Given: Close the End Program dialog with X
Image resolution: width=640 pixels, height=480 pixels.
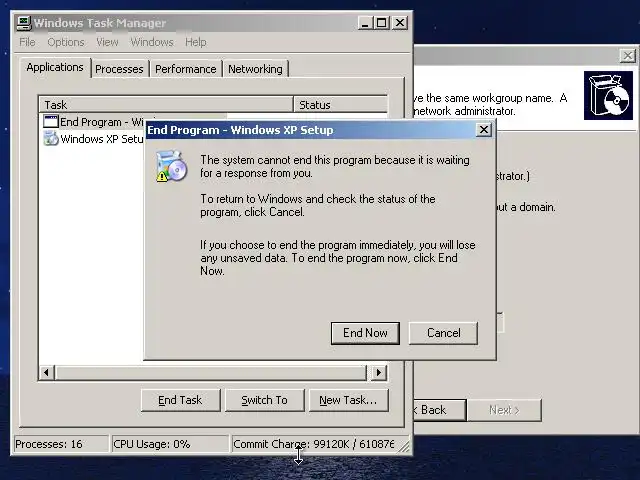Looking at the screenshot, I should 484,130.
